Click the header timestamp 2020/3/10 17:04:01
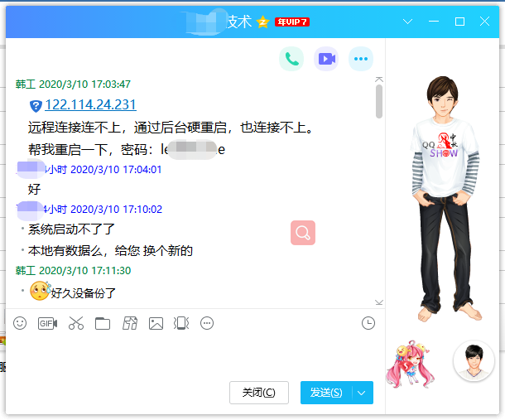This screenshot has height=420, width=505. (116, 170)
